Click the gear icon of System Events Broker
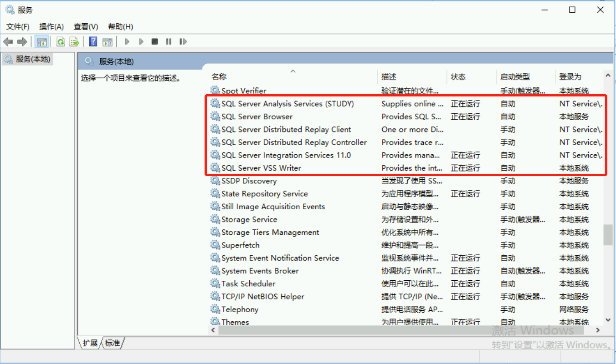 click(x=215, y=271)
